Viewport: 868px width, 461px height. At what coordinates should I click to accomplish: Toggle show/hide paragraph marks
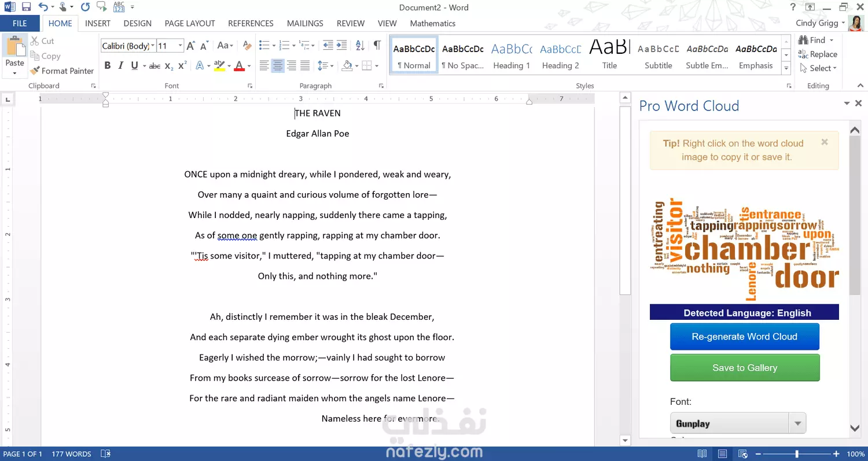(x=377, y=46)
